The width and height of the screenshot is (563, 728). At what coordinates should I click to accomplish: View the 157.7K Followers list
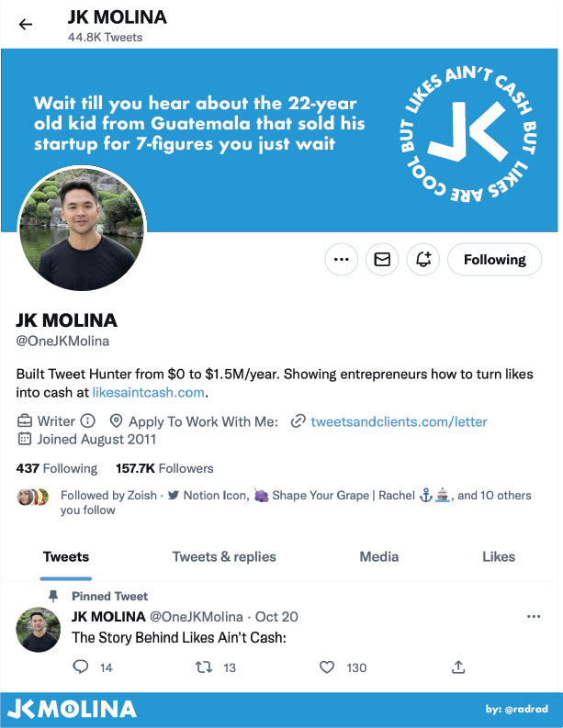[x=164, y=468]
